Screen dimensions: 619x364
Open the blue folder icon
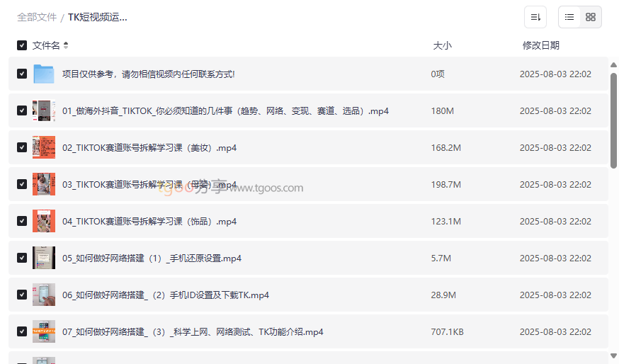pos(44,74)
